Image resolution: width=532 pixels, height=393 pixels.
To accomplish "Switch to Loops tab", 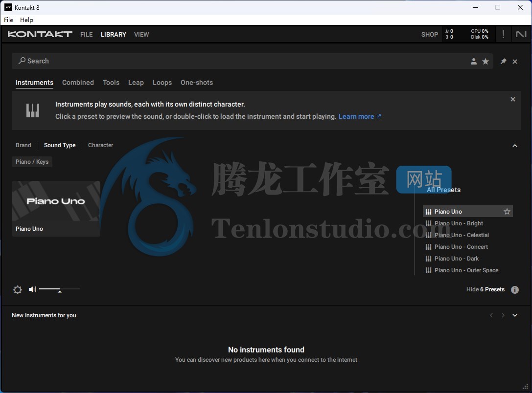I will (x=162, y=83).
